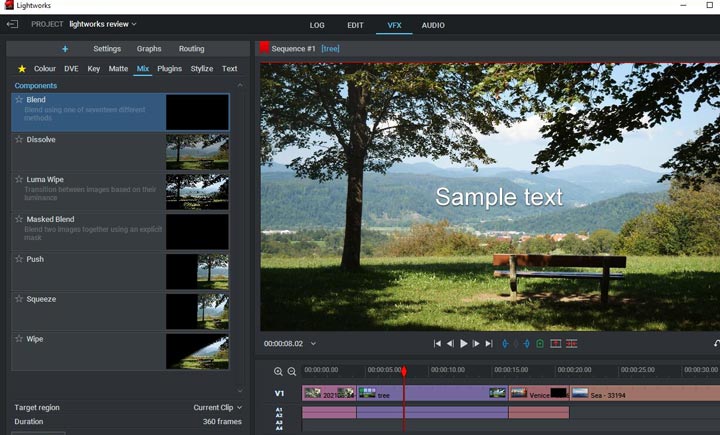Toggle the Luma Wipe favourite star
Viewport: 720px width, 435px height.
[x=19, y=180]
